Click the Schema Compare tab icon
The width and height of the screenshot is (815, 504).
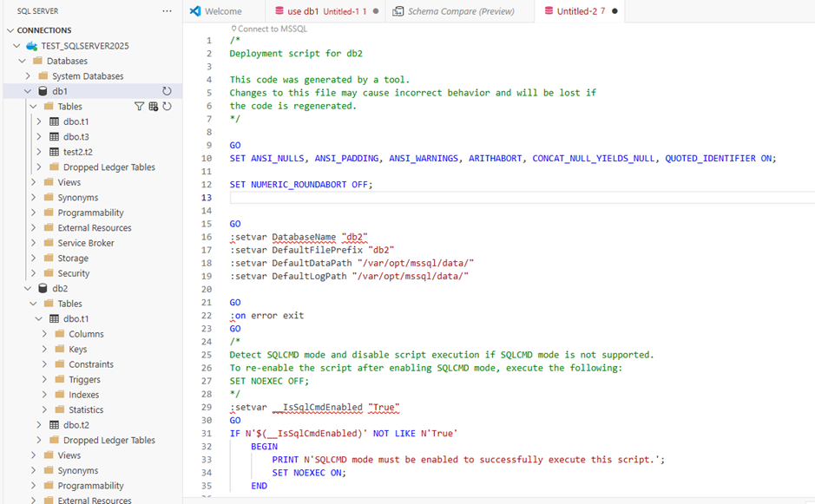point(398,11)
